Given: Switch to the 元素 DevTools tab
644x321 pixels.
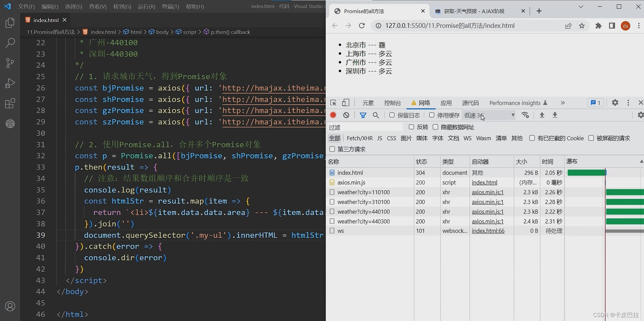Looking at the screenshot, I should (368, 103).
